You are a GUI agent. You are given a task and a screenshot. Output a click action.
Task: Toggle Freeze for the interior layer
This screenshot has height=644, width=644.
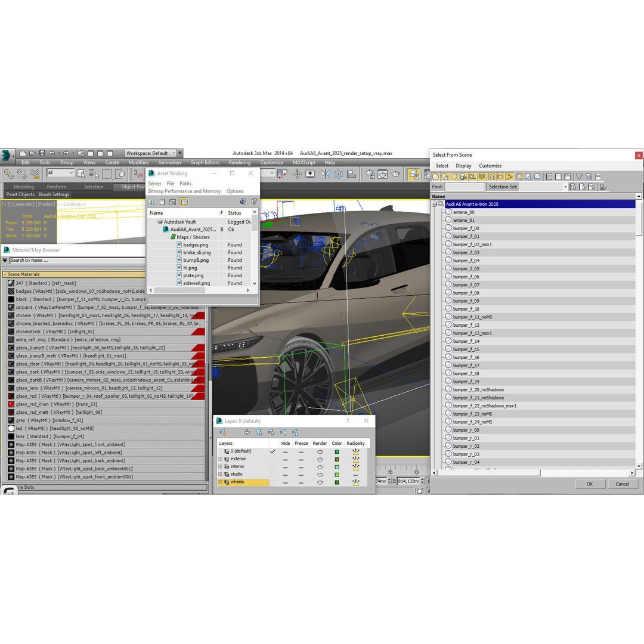[301, 467]
